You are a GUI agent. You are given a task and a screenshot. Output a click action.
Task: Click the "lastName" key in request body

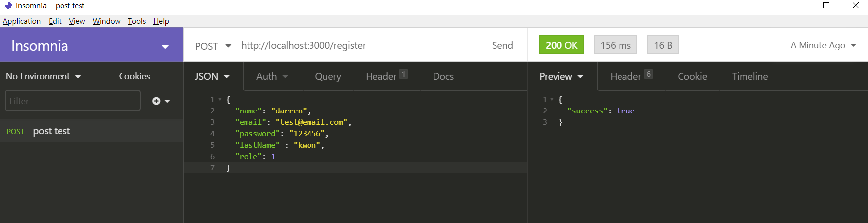(257, 145)
